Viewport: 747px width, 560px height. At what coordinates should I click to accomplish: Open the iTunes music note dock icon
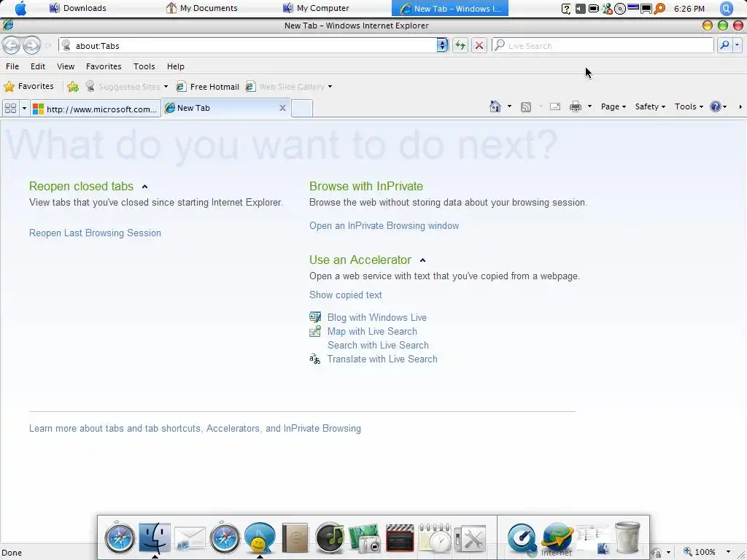(330, 538)
